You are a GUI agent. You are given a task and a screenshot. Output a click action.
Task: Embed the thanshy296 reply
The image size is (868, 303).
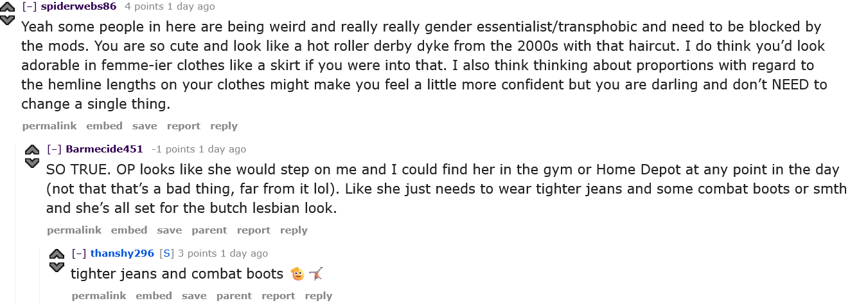[154, 296]
